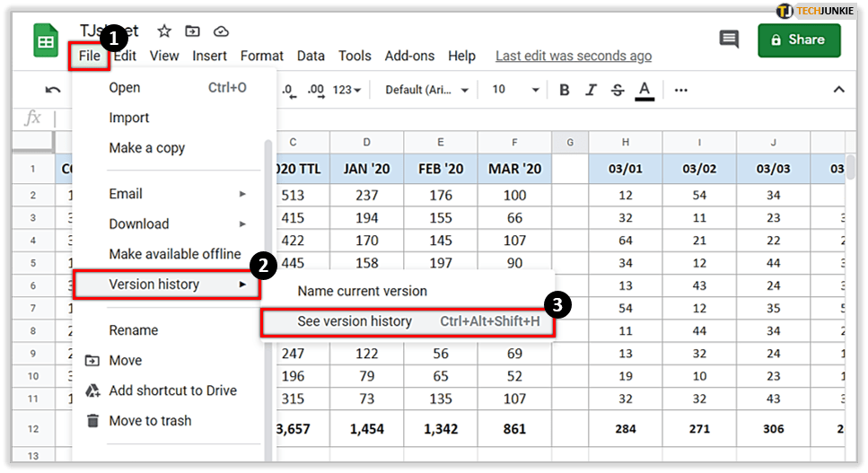Apply bold formatting with B icon
The height and width of the screenshot is (473, 868).
[x=565, y=90]
